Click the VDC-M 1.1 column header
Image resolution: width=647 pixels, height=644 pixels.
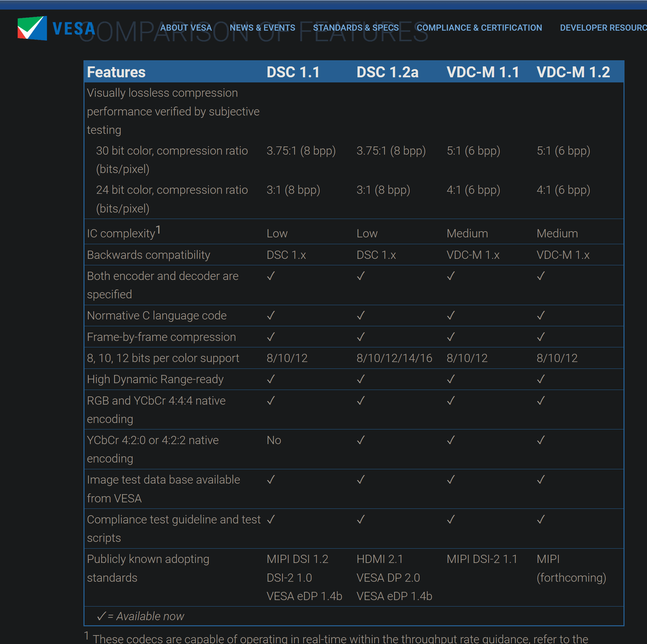[x=483, y=72]
